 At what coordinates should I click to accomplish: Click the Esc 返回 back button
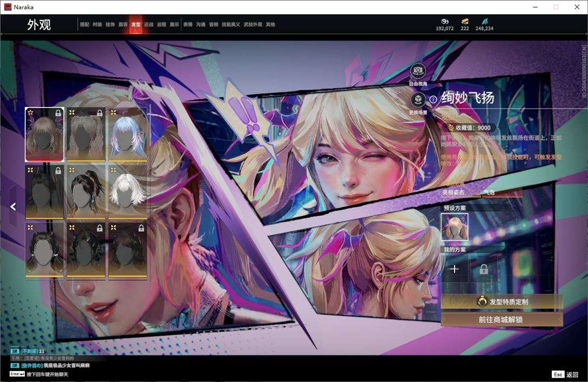pos(565,374)
